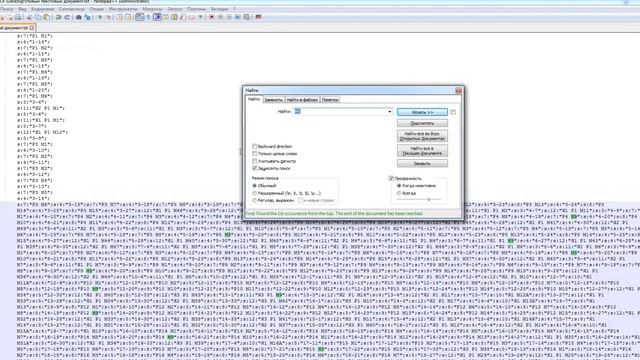Click the Redo toolbar icon
The height and width of the screenshot is (360, 640).
67,17
